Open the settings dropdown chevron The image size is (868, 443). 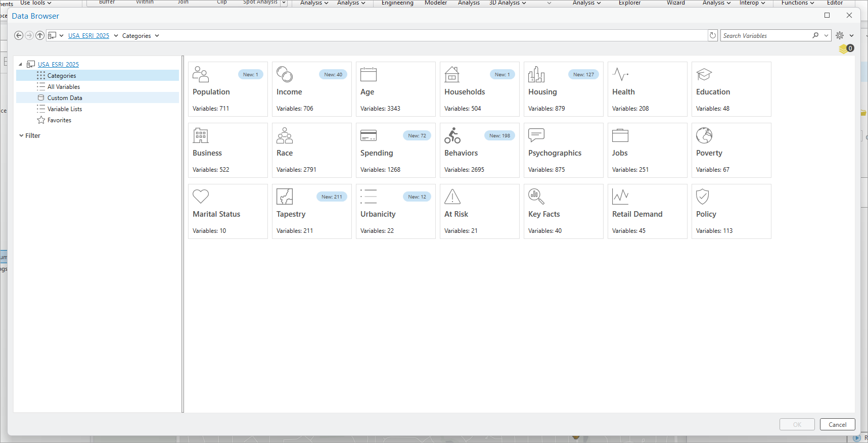coord(852,35)
